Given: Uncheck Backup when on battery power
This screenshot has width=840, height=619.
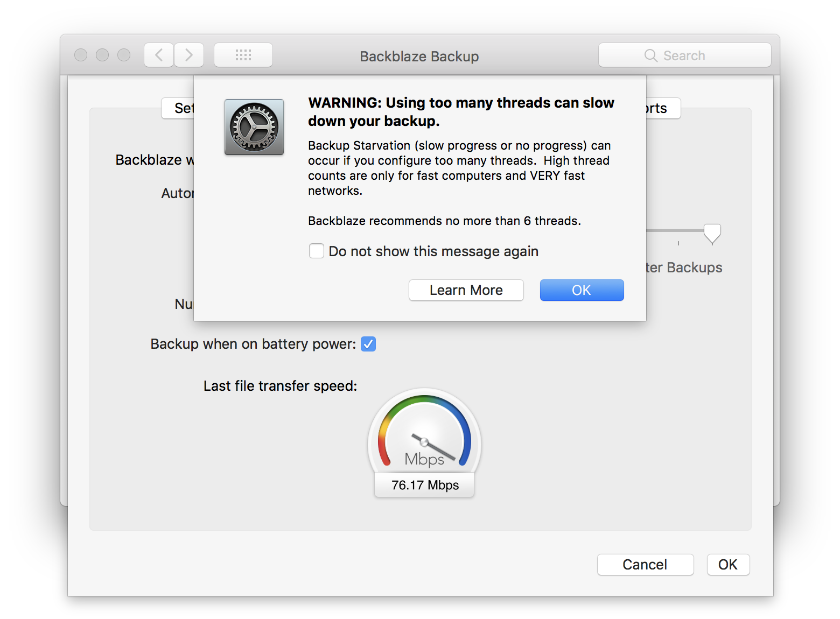Looking at the screenshot, I should pyautogui.click(x=368, y=344).
